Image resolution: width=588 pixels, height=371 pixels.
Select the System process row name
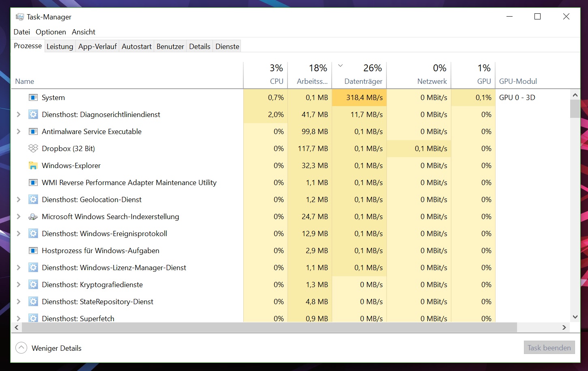tap(53, 98)
